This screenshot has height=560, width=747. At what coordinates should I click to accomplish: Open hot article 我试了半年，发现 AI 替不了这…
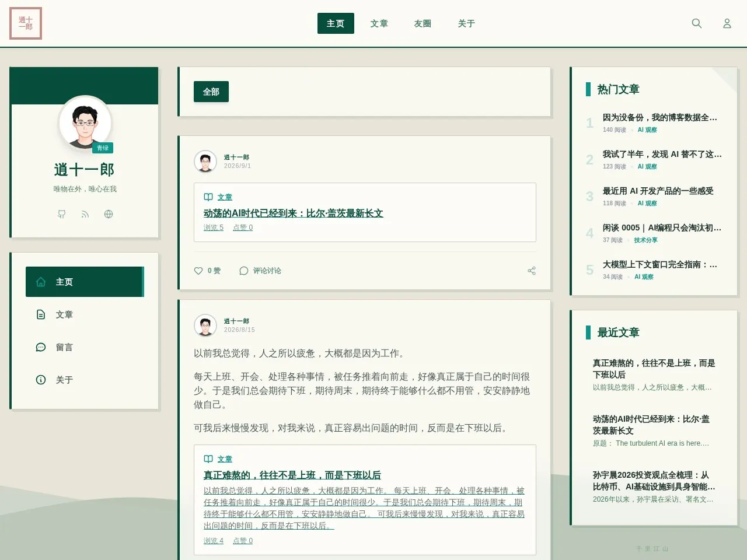[662, 154]
